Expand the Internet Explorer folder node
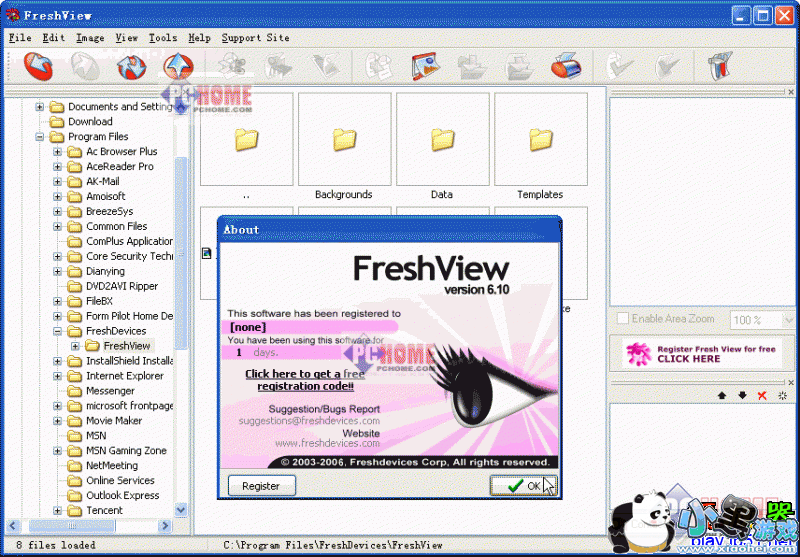800x557 pixels. click(x=57, y=376)
